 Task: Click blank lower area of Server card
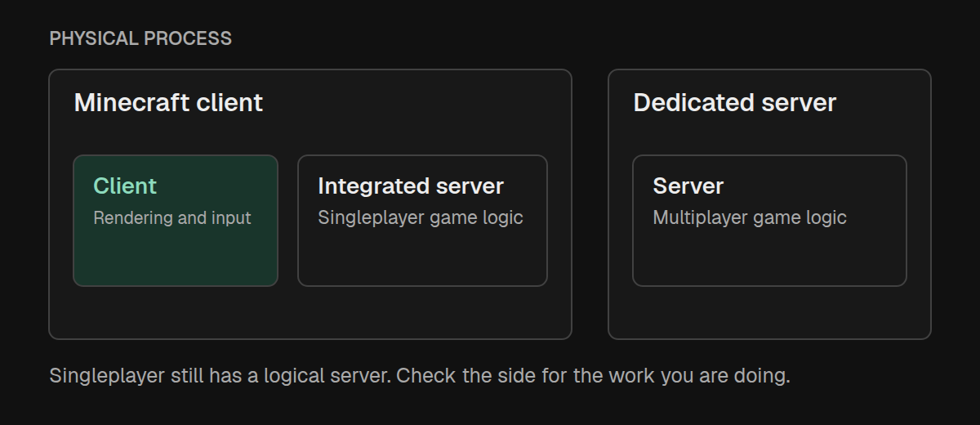pos(769,257)
